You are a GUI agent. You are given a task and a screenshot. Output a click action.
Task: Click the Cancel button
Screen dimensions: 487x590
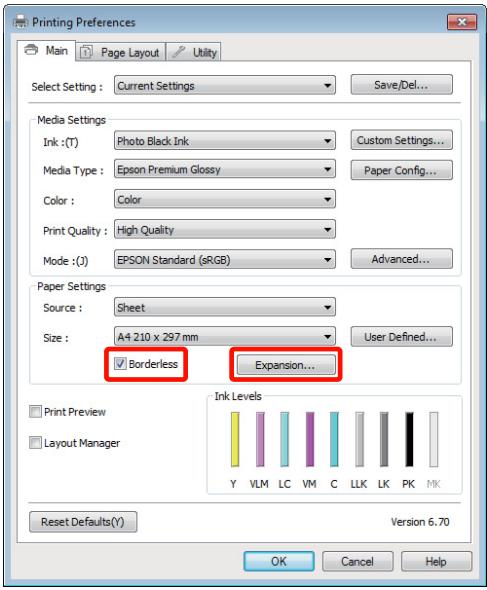357,561
